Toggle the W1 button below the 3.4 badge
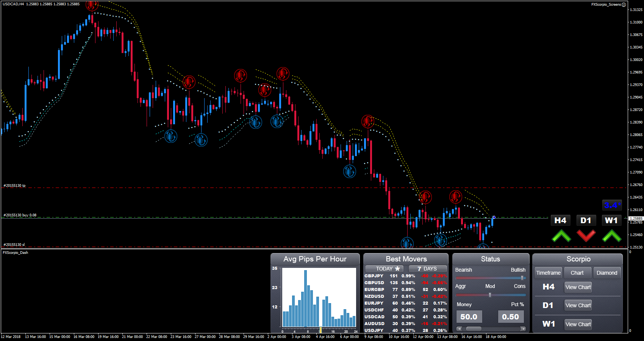This screenshot has height=341, width=644. click(611, 221)
